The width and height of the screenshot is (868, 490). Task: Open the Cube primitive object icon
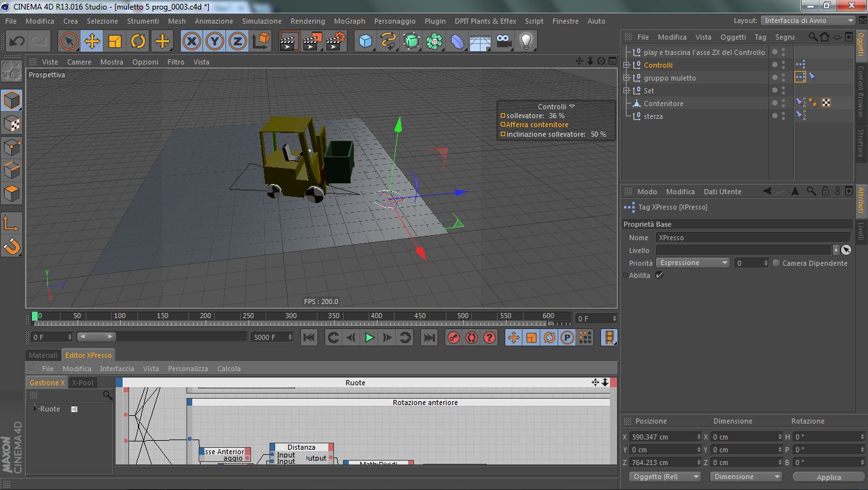pyautogui.click(x=365, y=42)
